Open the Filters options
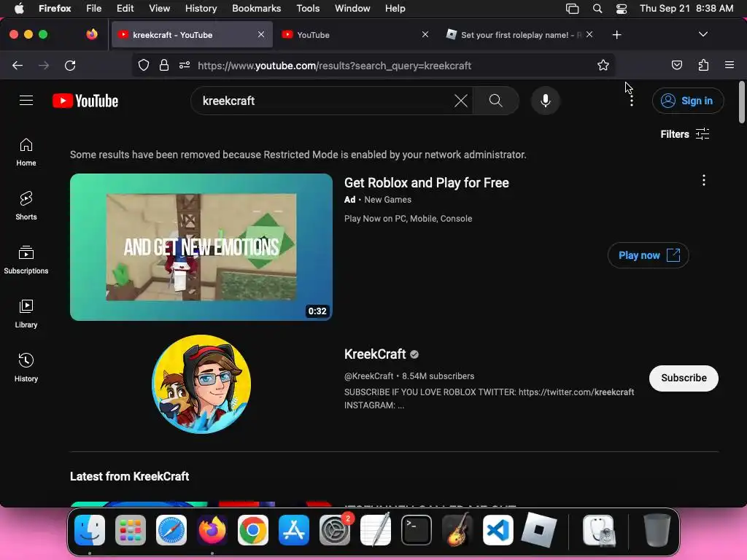 (x=684, y=134)
